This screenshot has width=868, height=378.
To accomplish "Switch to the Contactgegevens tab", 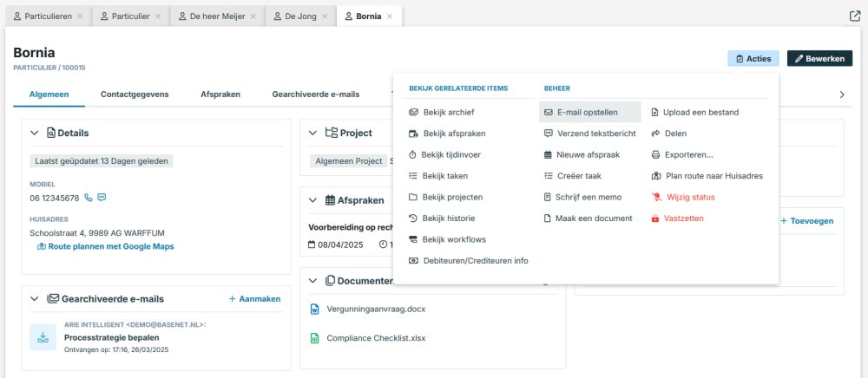I will pyautogui.click(x=135, y=94).
